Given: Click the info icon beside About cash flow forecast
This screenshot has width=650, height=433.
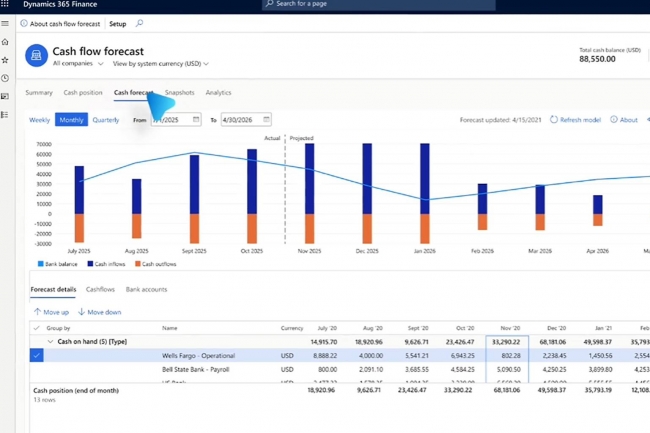Looking at the screenshot, I should click(x=24, y=24).
